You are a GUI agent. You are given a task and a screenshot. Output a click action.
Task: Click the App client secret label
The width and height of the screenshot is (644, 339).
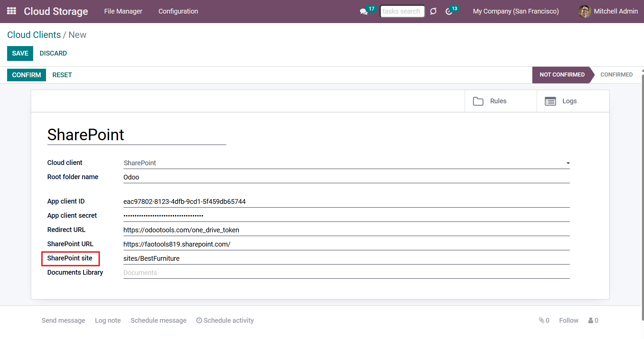tap(72, 215)
